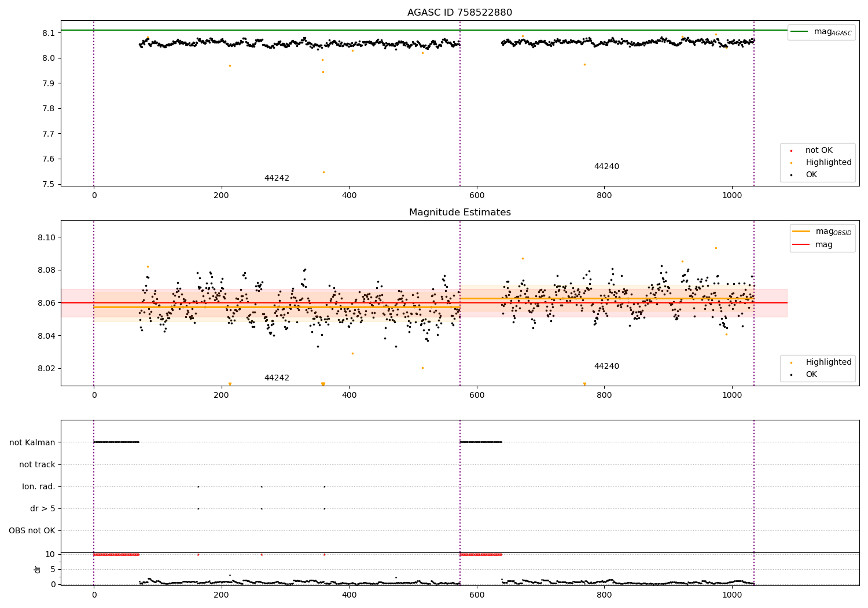
Task: Click x-axis tick 1000 under top plot
Action: point(732,196)
